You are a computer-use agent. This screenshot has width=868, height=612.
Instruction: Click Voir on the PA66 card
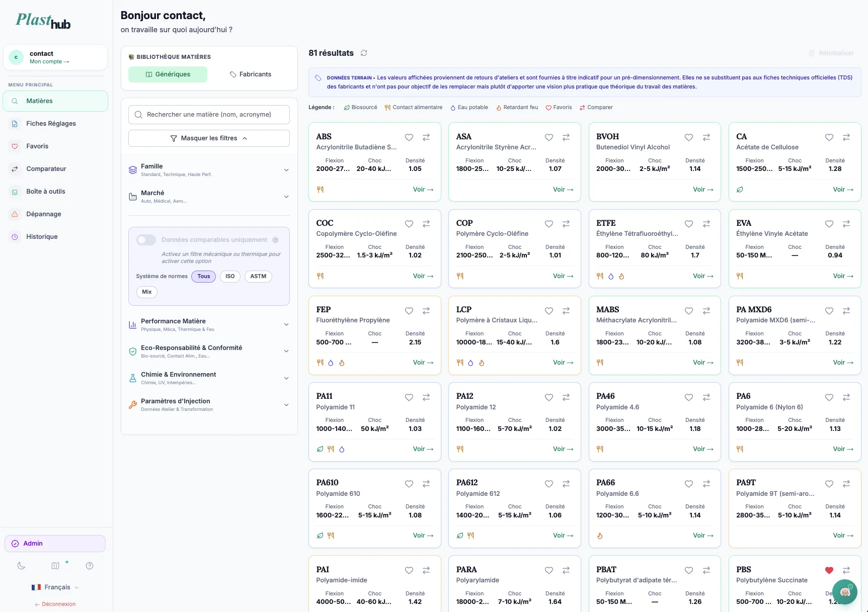pyautogui.click(x=702, y=535)
